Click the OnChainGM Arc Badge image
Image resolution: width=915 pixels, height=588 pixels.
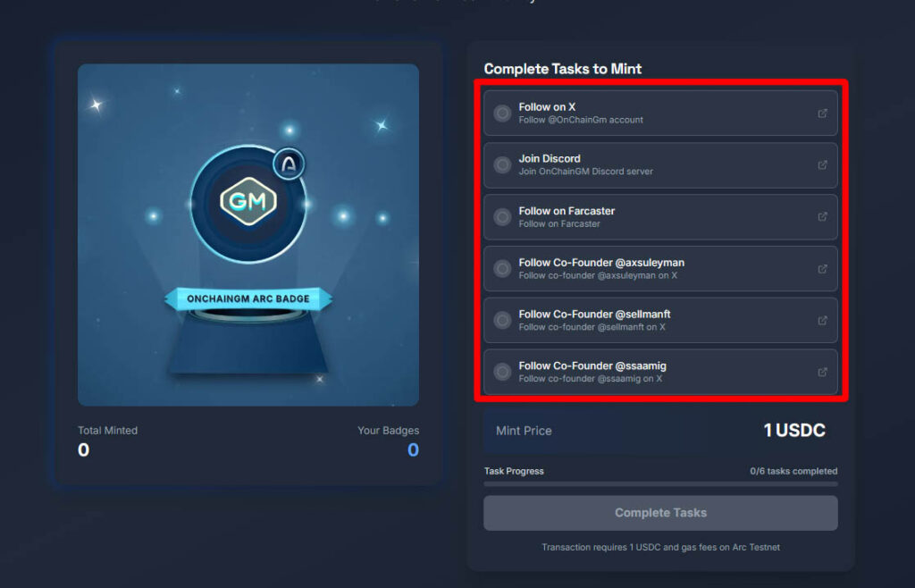(x=248, y=235)
